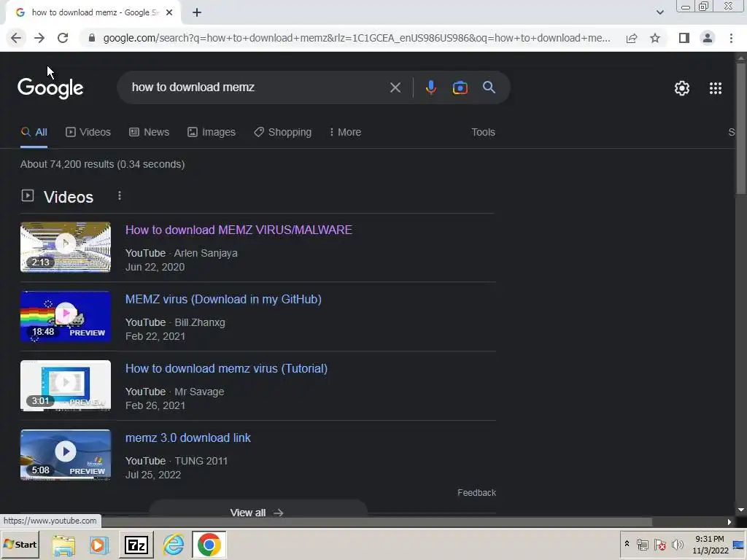Viewport: 747px width, 560px height.
Task: Click the View all videos button
Action: click(258, 513)
